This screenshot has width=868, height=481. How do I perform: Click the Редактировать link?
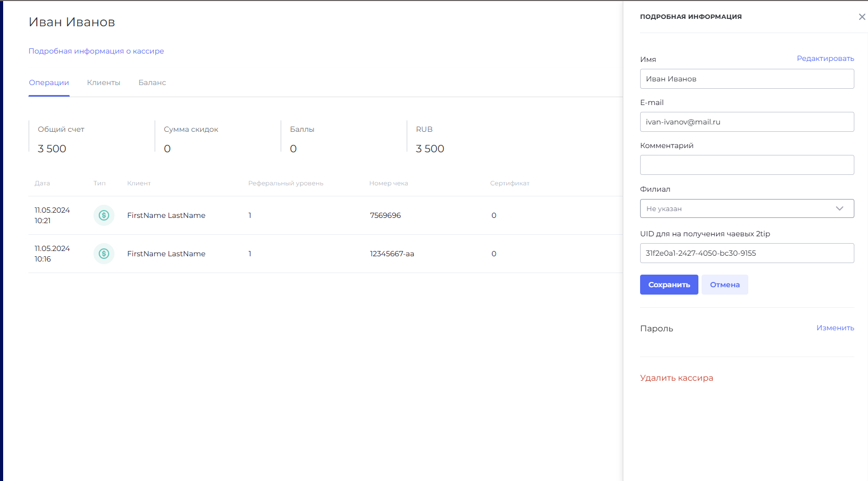825,58
